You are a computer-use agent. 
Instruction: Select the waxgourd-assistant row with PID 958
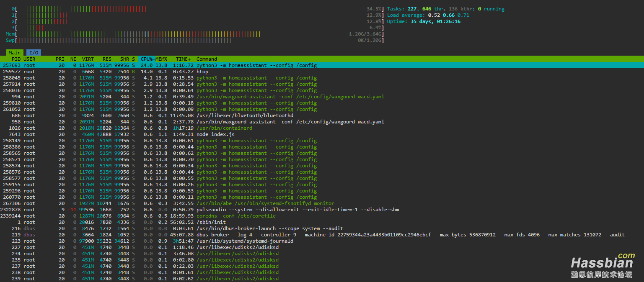pyautogui.click(x=322, y=122)
